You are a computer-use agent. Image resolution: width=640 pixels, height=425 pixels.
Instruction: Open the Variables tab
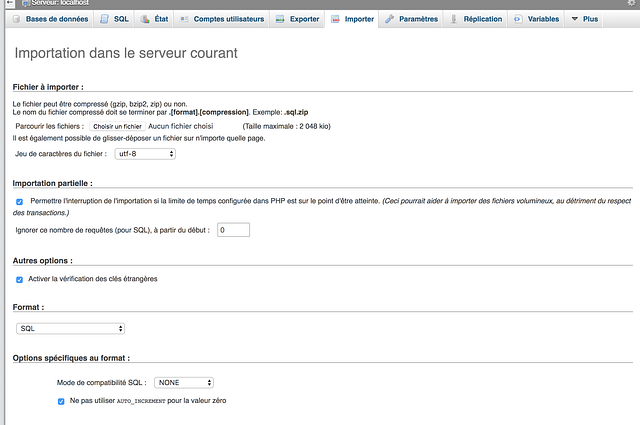(536, 19)
